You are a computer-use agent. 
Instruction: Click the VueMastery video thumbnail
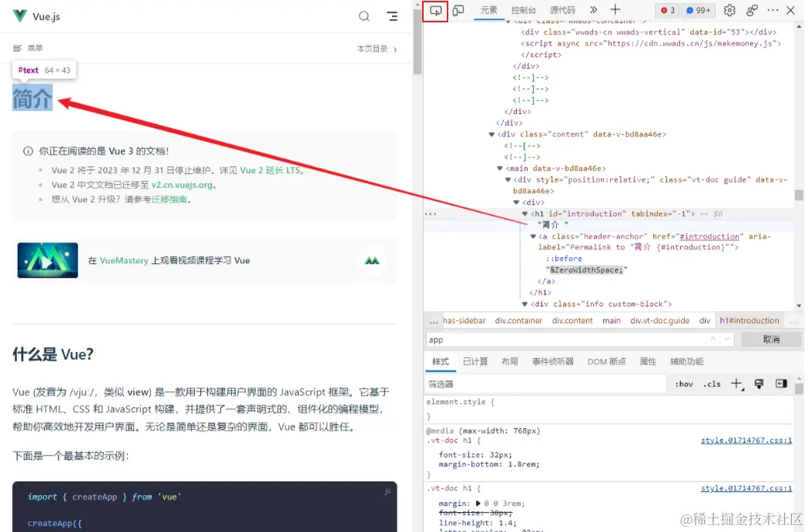coord(48,260)
